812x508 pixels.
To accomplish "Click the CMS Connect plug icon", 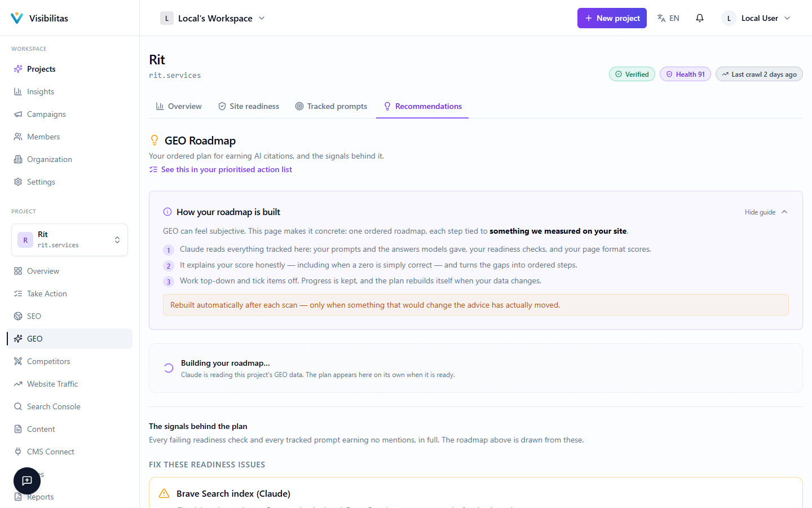I will [x=18, y=452].
